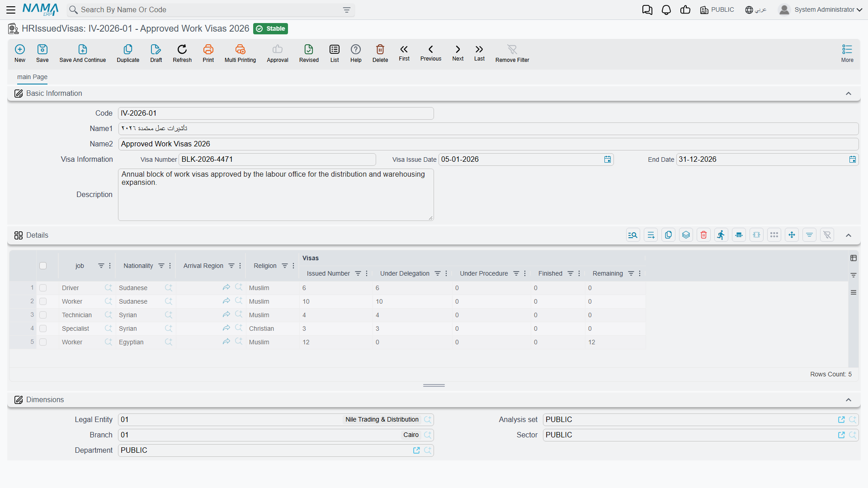868x488 pixels.
Task: Open the hamburger main menu
Action: click(11, 9)
